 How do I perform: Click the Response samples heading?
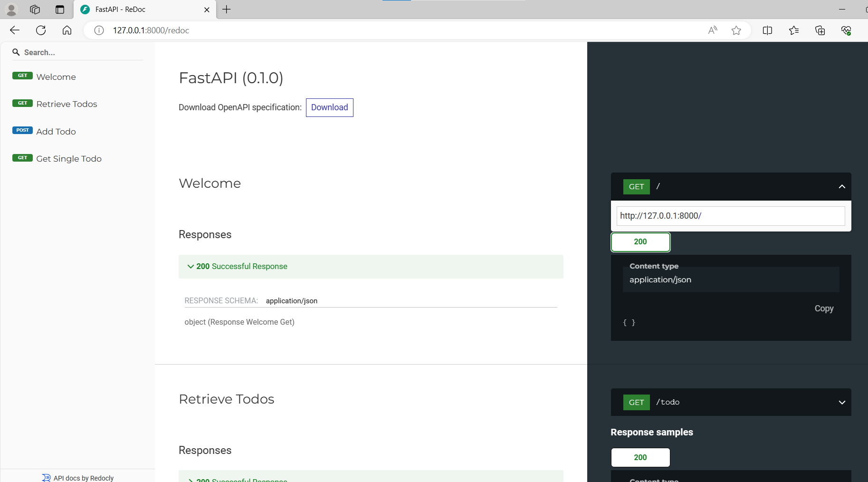651,433
